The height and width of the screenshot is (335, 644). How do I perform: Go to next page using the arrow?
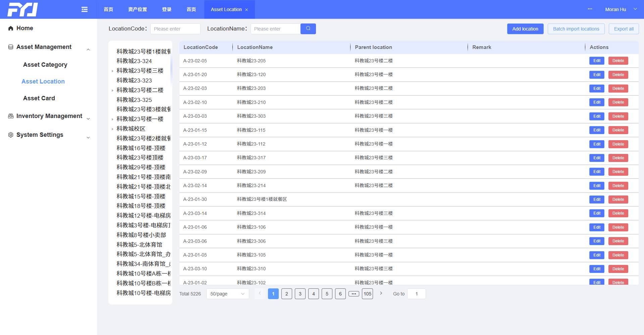381,293
